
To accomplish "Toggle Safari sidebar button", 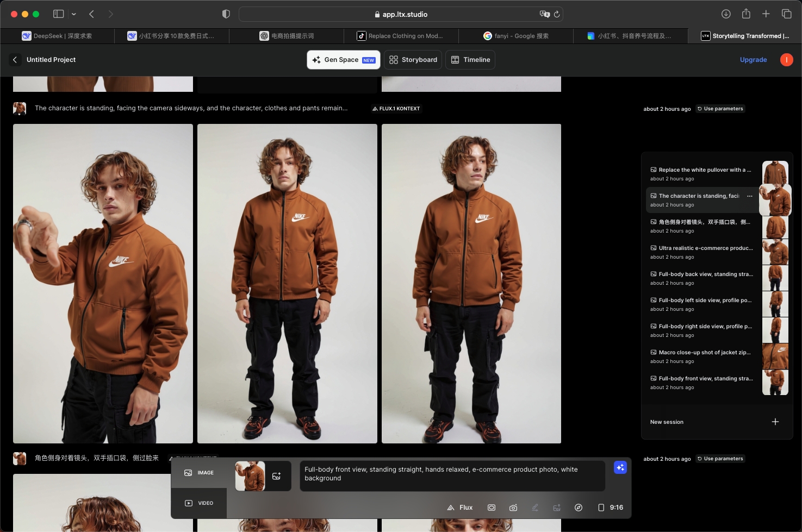I will tap(58, 14).
